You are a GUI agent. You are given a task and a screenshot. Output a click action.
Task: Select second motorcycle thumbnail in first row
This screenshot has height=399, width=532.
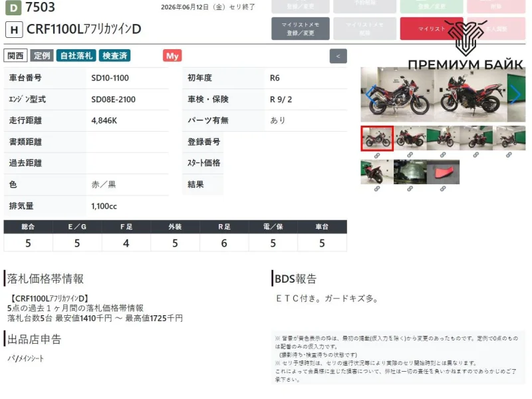[x=410, y=138]
